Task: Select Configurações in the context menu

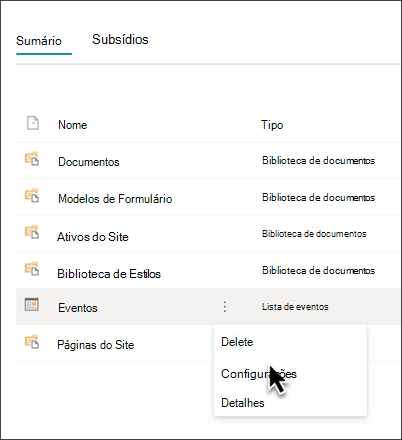Action: [259, 374]
